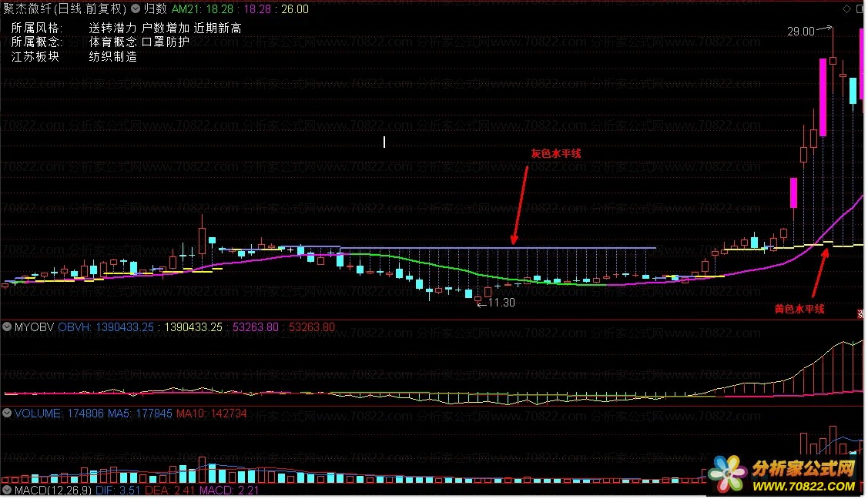The image size is (868, 499).
Task: Click the 11.30 low price marker
Action: (501, 303)
